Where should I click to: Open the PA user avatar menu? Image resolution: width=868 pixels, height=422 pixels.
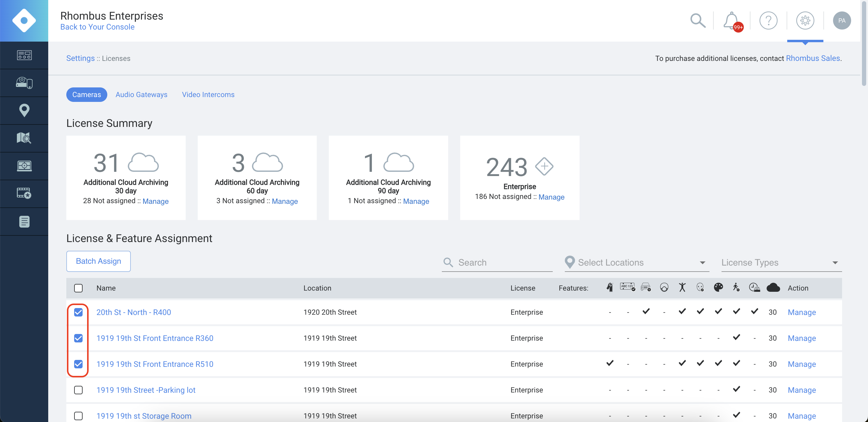pos(842,20)
